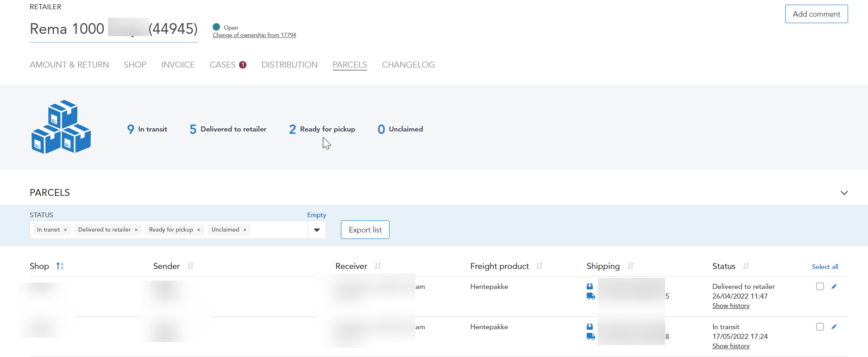The height and width of the screenshot is (357, 868).
Task: Check the Delivered to retailer parcel checkbox
Action: click(820, 287)
